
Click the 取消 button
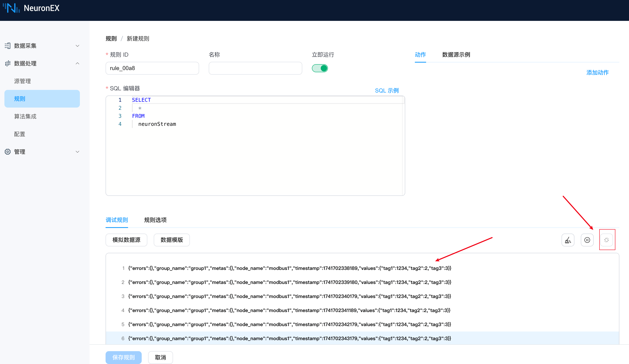click(160, 358)
